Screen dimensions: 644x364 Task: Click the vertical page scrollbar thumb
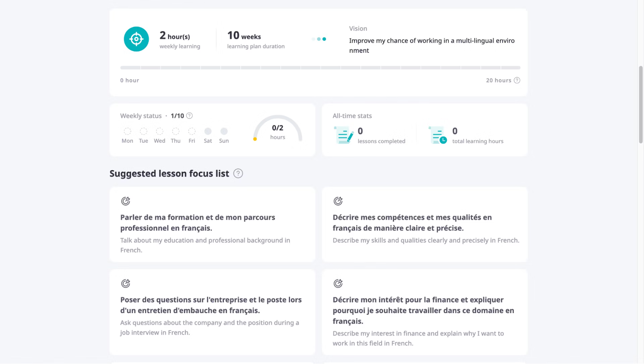click(x=641, y=104)
